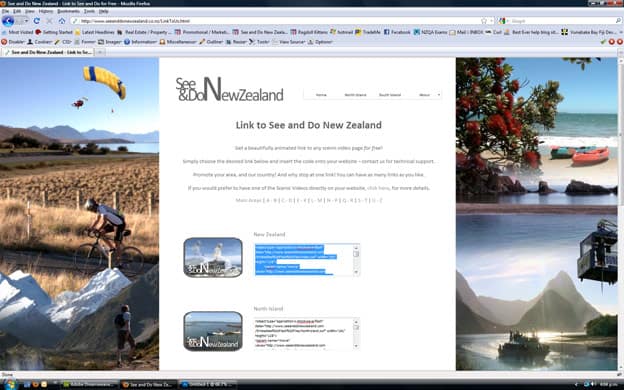The width and height of the screenshot is (624, 390).
Task: Bookmark this page with the star icon
Action: tap(484, 21)
